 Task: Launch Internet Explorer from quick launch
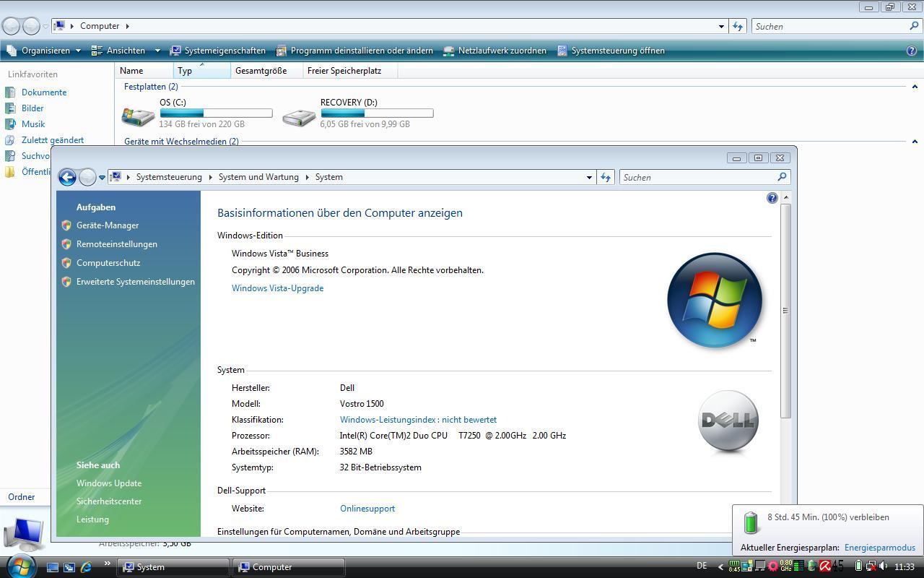click(x=87, y=567)
